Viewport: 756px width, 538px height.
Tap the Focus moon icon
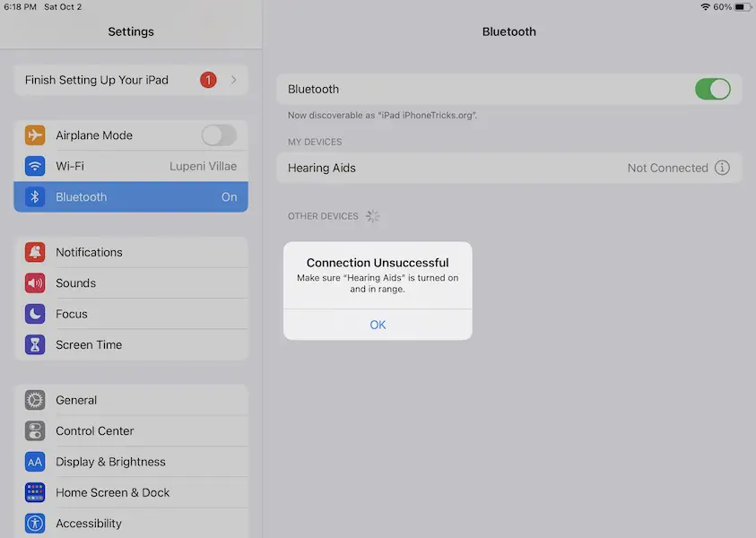35,314
